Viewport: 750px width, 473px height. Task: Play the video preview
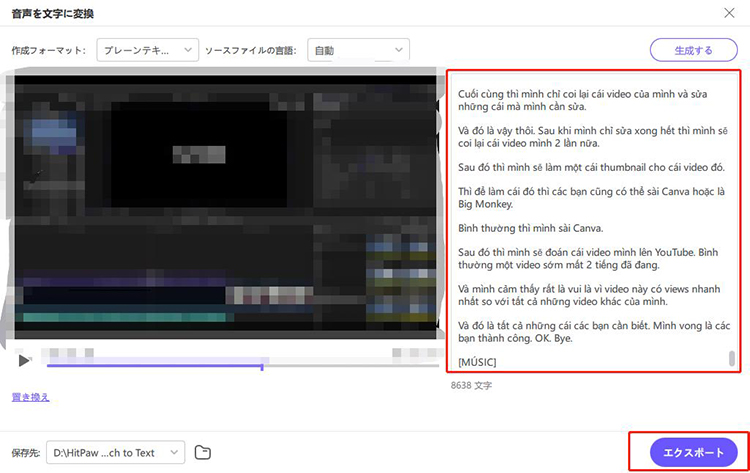(x=25, y=359)
